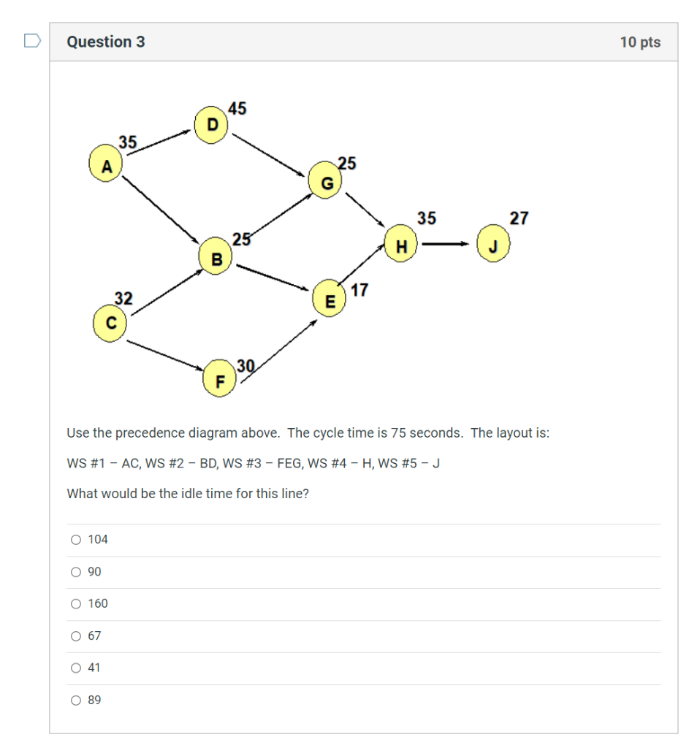Click the node labeled F in the diagram
Viewport: 700px width, 748px height.
pos(219,381)
